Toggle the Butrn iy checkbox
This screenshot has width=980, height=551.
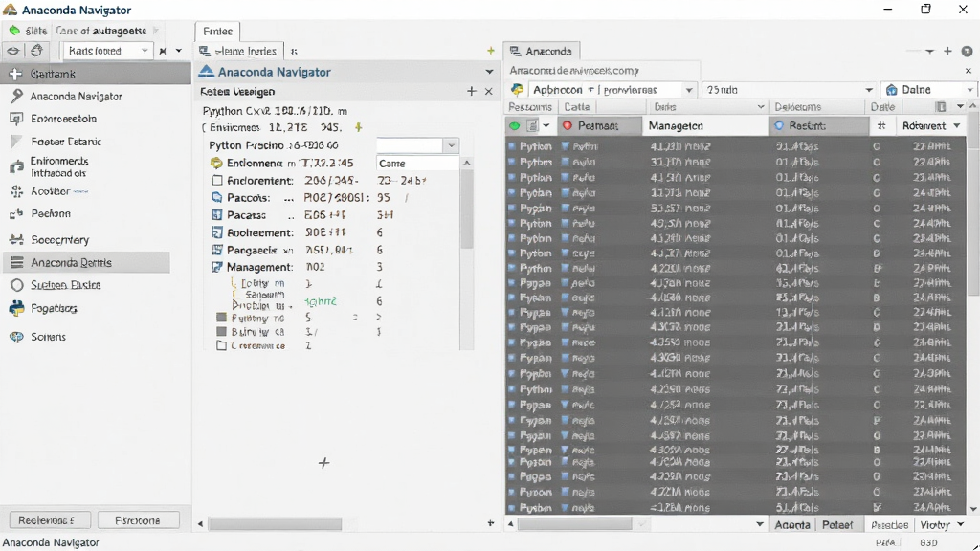click(x=221, y=331)
